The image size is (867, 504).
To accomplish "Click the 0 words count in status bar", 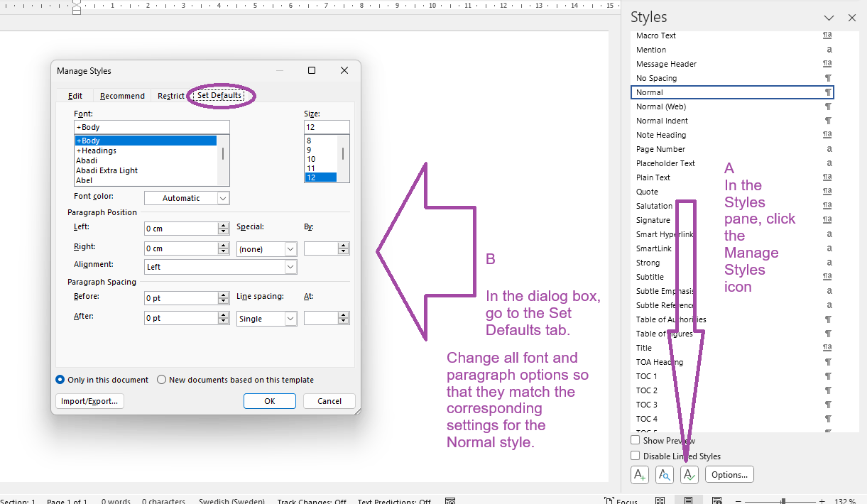I will pos(116,501).
